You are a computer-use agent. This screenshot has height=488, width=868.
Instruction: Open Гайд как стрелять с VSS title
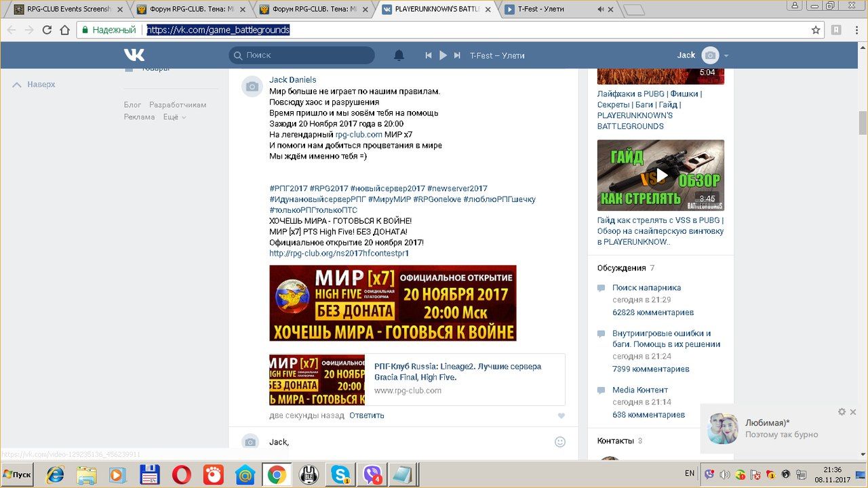pyautogui.click(x=660, y=231)
